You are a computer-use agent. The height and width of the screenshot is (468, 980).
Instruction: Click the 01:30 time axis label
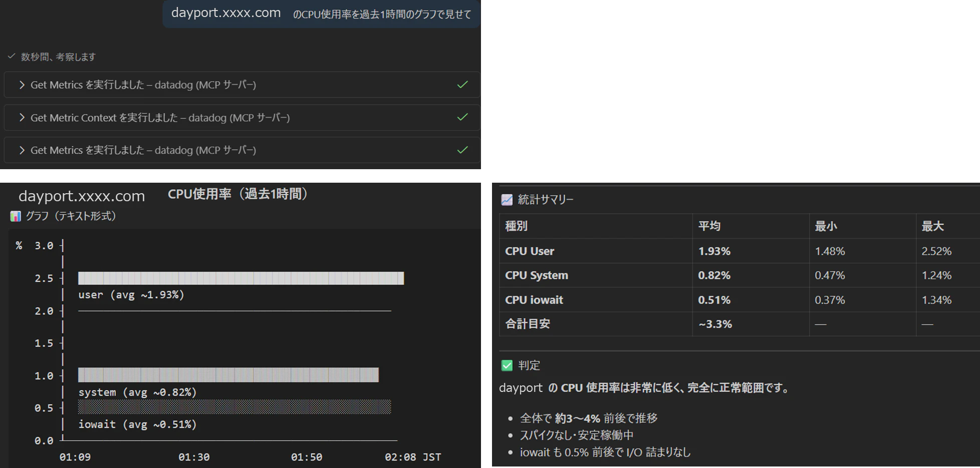click(x=194, y=457)
